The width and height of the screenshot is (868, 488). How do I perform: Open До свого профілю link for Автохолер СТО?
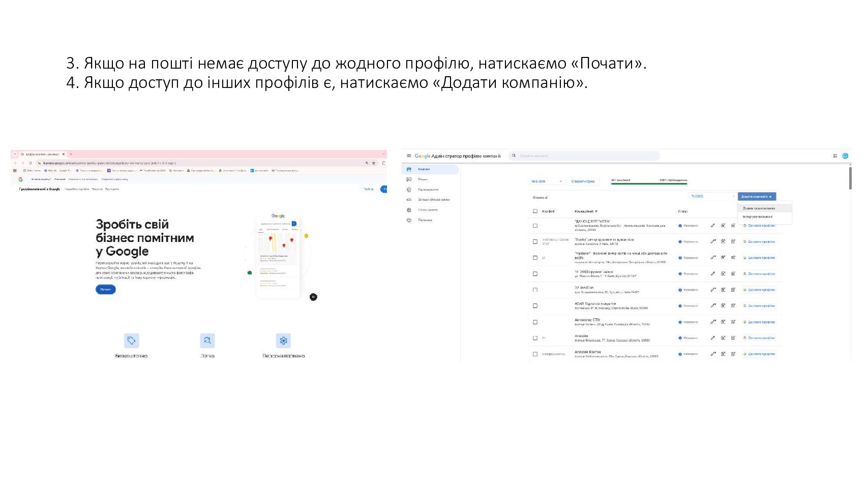759,322
